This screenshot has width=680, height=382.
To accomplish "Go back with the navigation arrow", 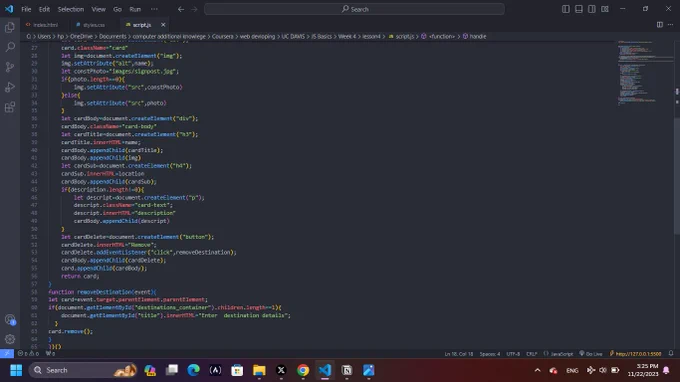I will [x=181, y=9].
